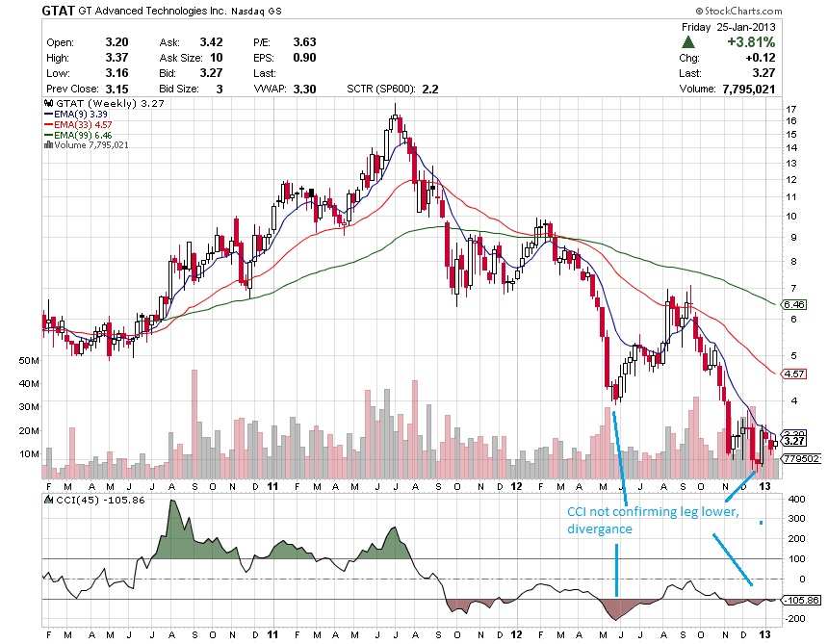
Task: Click the candlestick icon beside GTAT (Weekly)
Action: click(x=48, y=103)
